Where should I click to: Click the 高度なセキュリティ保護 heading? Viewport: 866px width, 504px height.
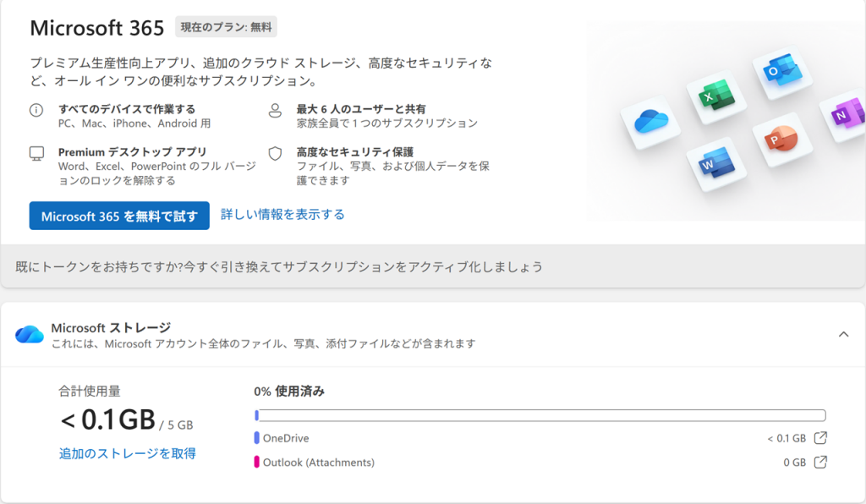tap(355, 152)
